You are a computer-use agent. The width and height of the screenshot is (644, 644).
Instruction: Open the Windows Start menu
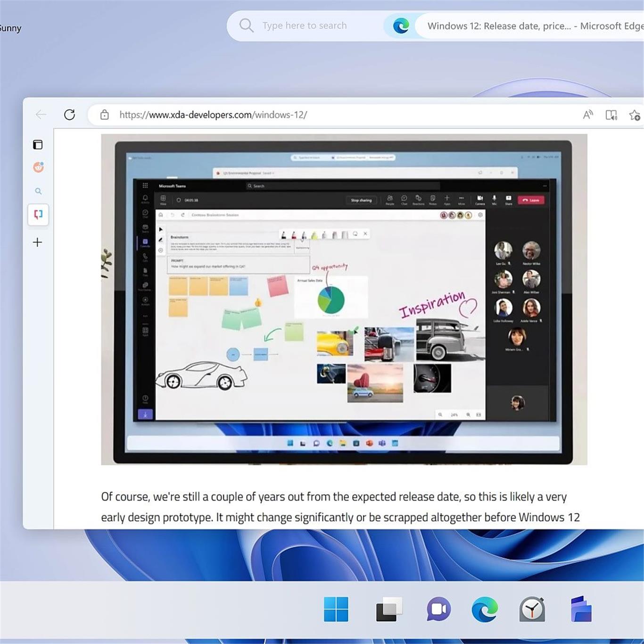pyautogui.click(x=336, y=609)
